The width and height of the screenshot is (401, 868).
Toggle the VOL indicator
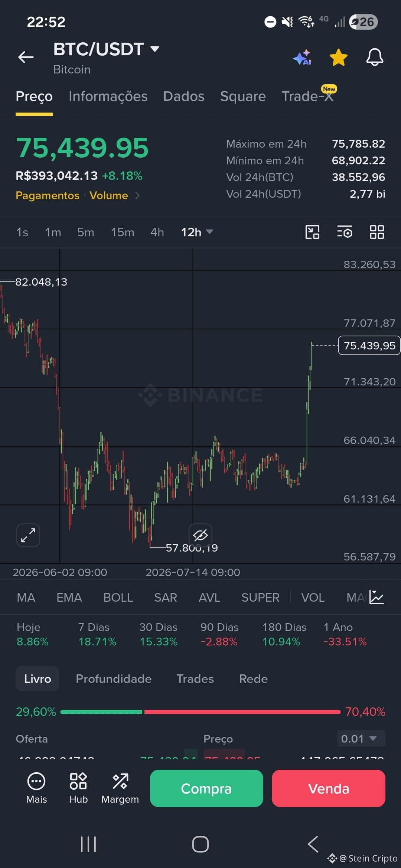coord(313,598)
